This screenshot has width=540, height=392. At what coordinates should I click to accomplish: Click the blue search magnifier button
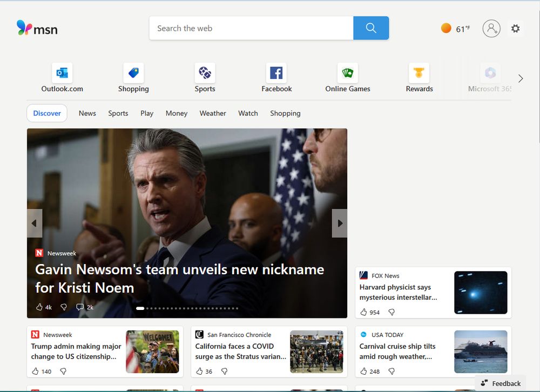point(371,28)
